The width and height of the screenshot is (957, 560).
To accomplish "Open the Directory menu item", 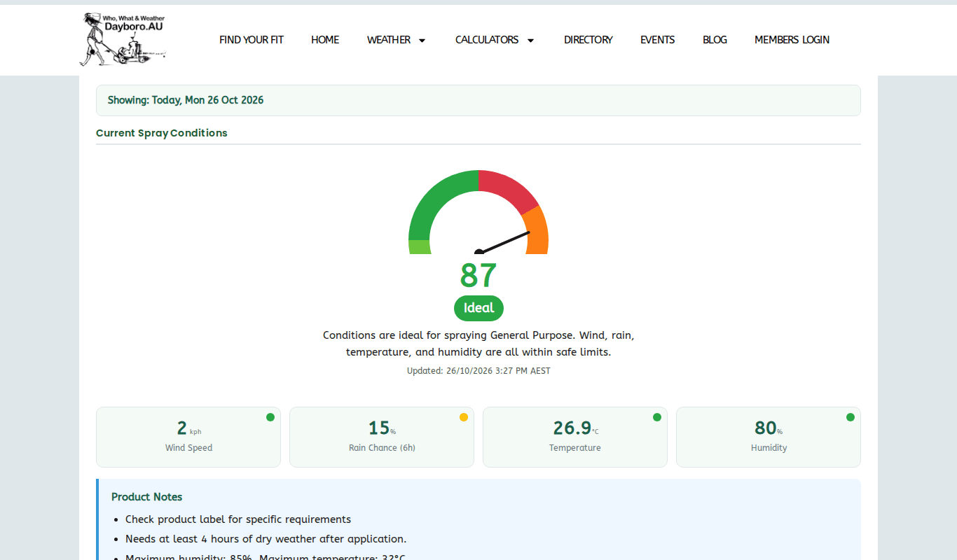I will [588, 40].
